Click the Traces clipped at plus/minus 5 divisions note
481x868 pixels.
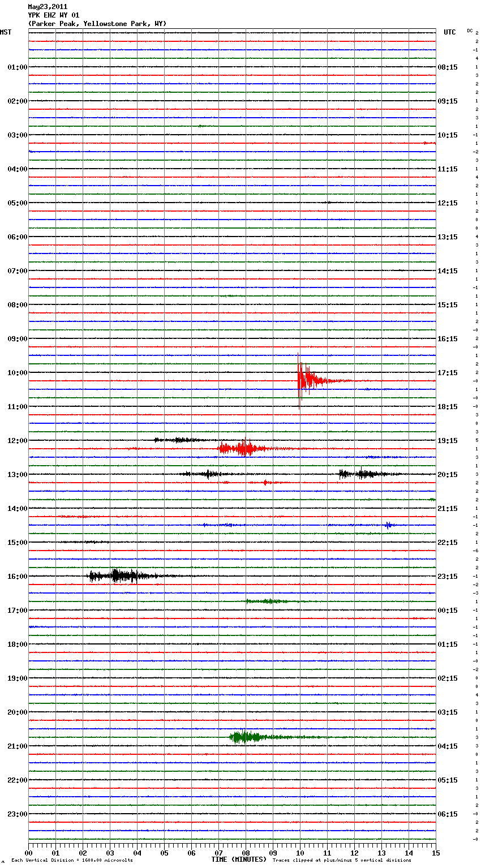[x=342, y=861]
